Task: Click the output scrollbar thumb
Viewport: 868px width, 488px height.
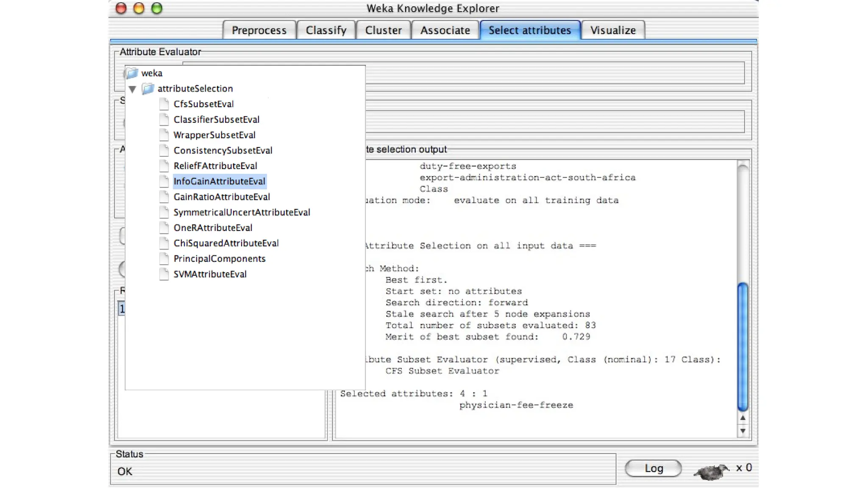Action: click(743, 347)
